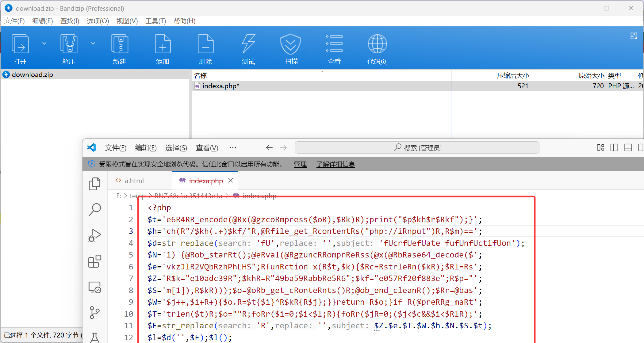644x343 pixels.
Task: Switch to the a.html editor tab
Action: pyautogui.click(x=134, y=181)
